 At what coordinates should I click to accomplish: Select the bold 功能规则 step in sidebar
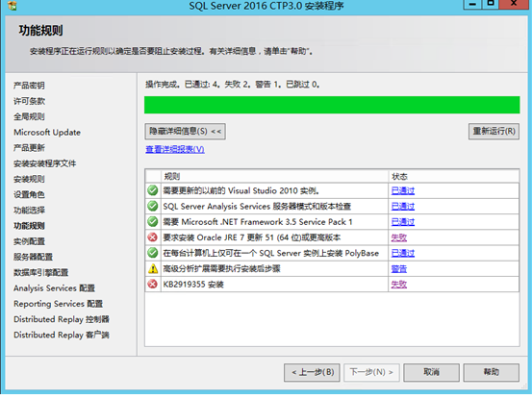[29, 226]
